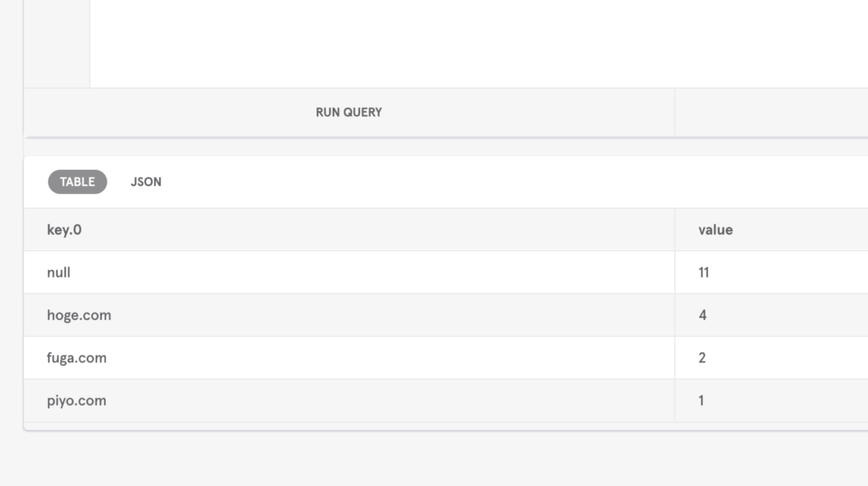Select the hoge.com row key

(x=79, y=315)
